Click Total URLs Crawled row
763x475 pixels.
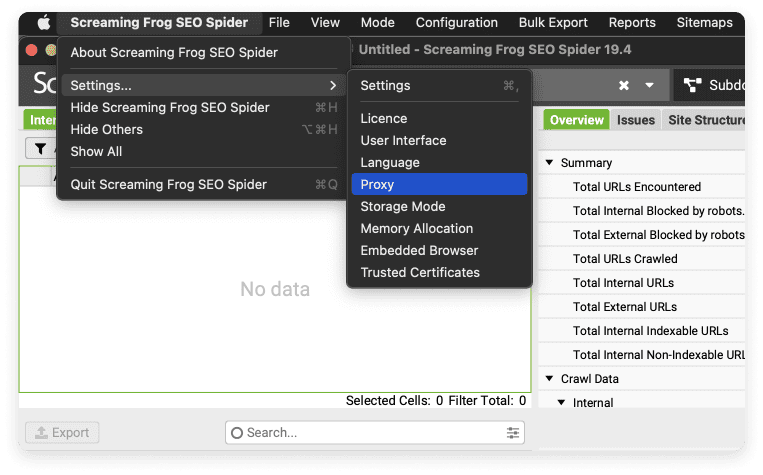tap(641, 258)
